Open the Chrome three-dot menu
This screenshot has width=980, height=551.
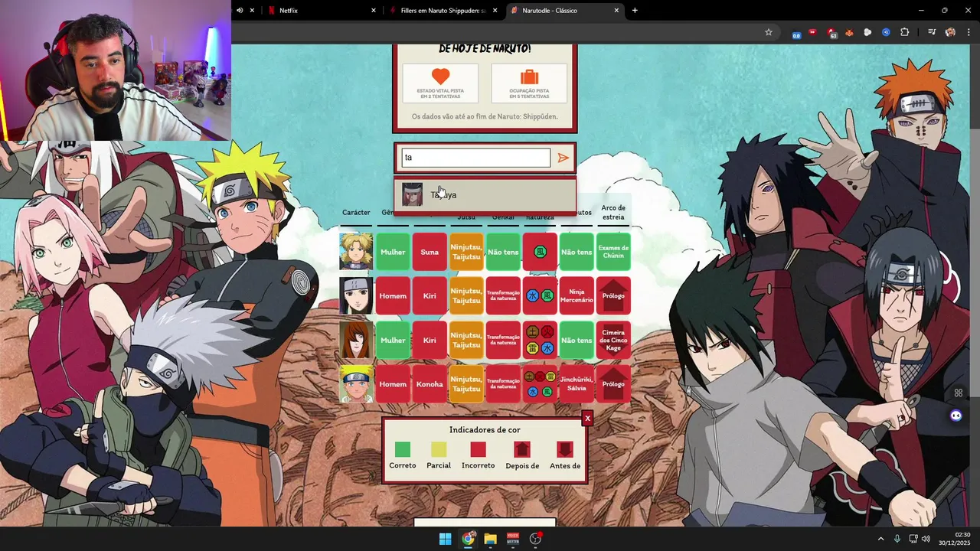click(x=970, y=32)
